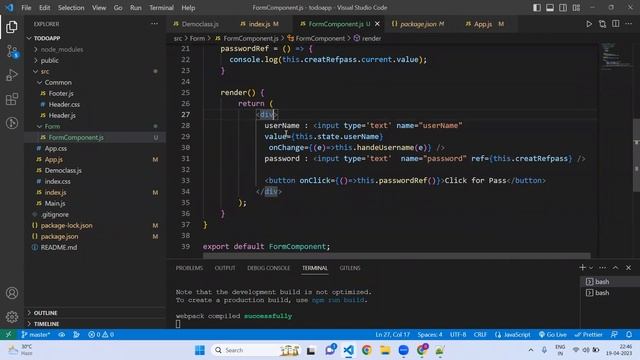The height and width of the screenshot is (360, 640).
Task: Open Run and Debug view
Action: pyautogui.click(x=12, y=75)
